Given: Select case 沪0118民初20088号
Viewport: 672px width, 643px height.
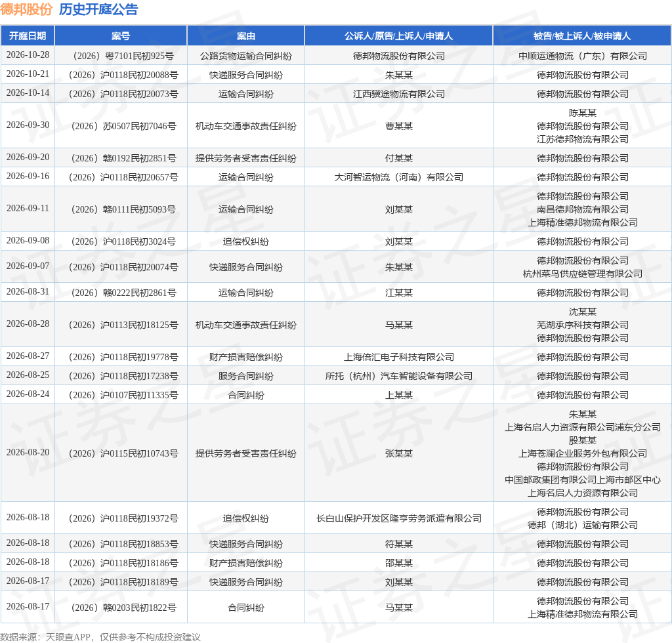Looking at the screenshot, I should tap(123, 75).
